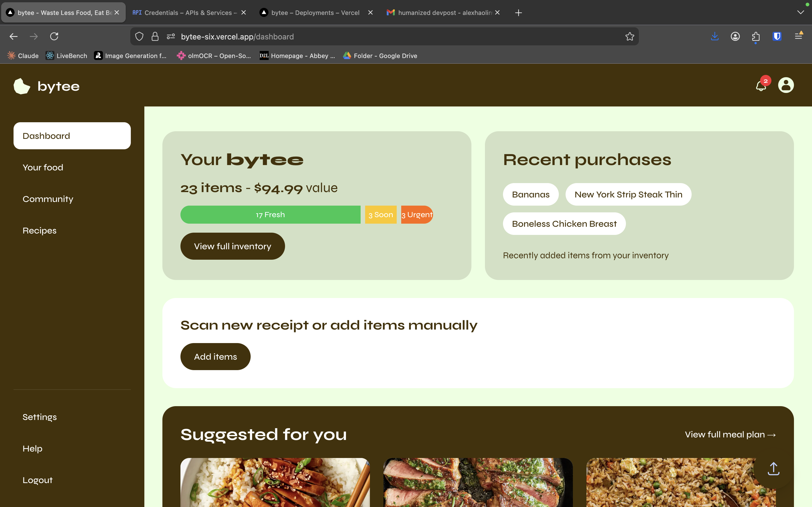Open the browser downloads icon
Image resolution: width=812 pixels, height=507 pixels.
click(714, 37)
